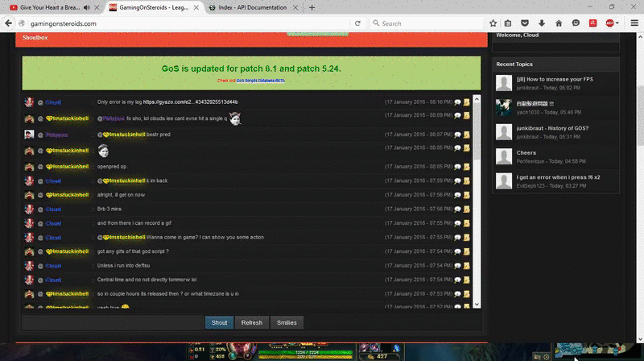Report the 'openpred op.' shout
The height and width of the screenshot is (361, 644).
[467, 167]
